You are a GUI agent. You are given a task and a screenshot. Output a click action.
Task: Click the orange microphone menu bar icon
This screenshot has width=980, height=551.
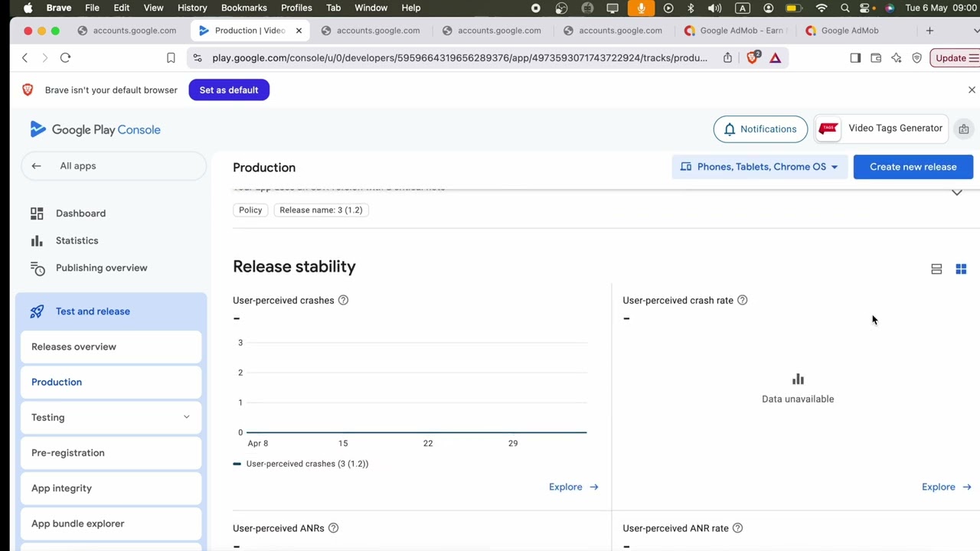641,8
